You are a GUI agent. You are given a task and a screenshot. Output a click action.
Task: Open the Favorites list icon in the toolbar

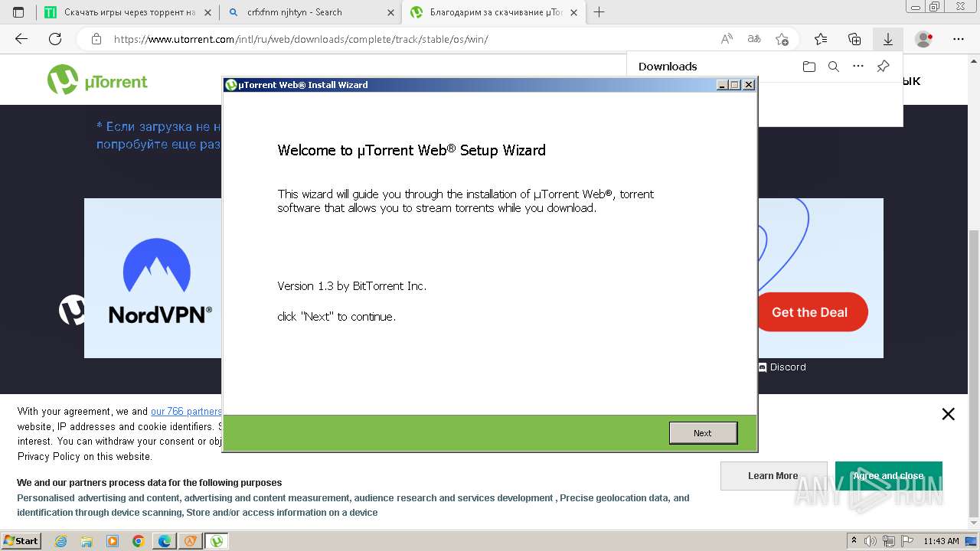click(x=821, y=39)
